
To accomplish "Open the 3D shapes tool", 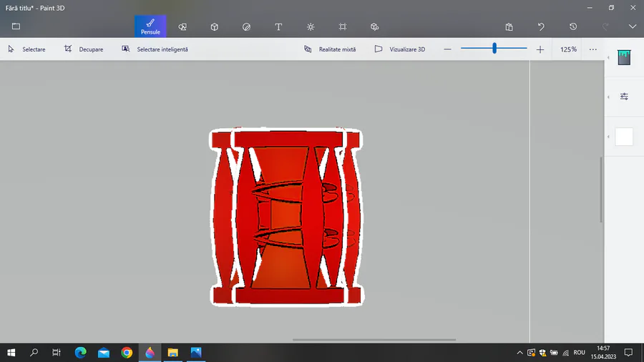I will pyautogui.click(x=215, y=26).
